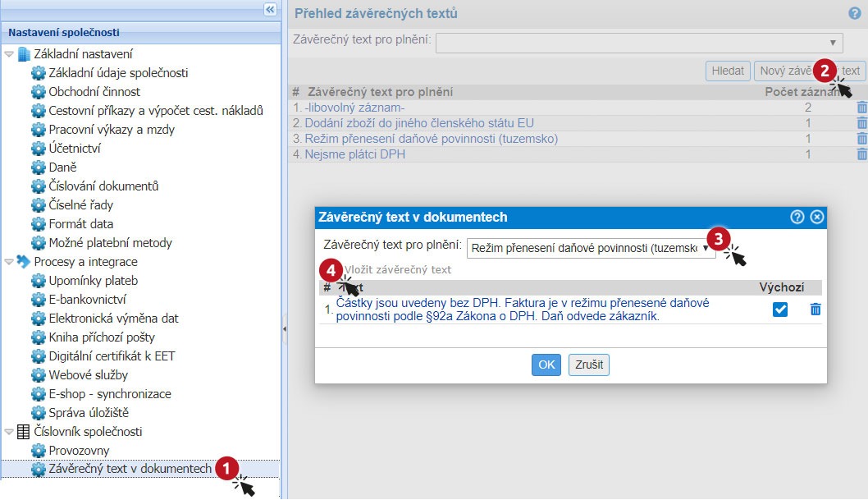This screenshot has width=868, height=500.
Task: Open the Částky jsou uvedeny bez DPH text
Action: pyautogui.click(x=522, y=309)
